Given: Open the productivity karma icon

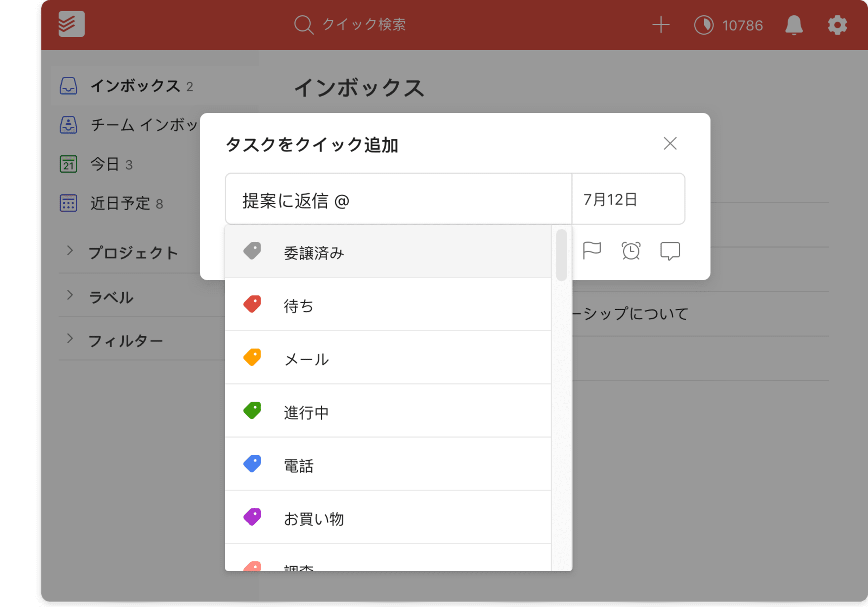Looking at the screenshot, I should (704, 25).
